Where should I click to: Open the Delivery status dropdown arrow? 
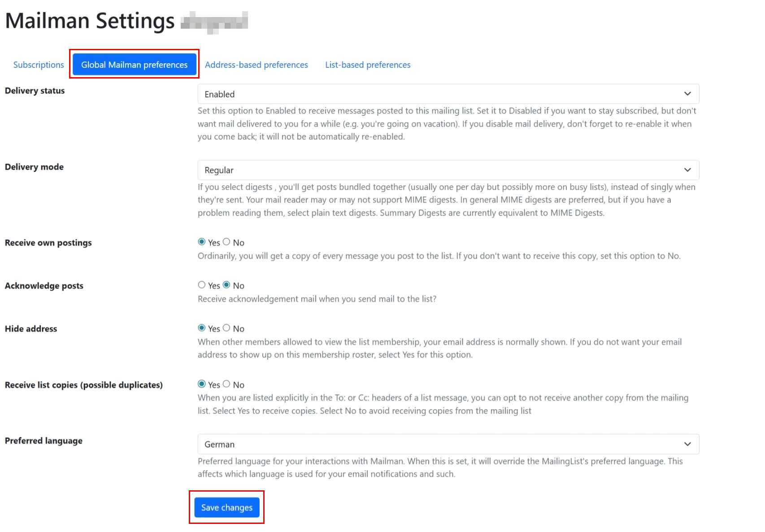[688, 94]
